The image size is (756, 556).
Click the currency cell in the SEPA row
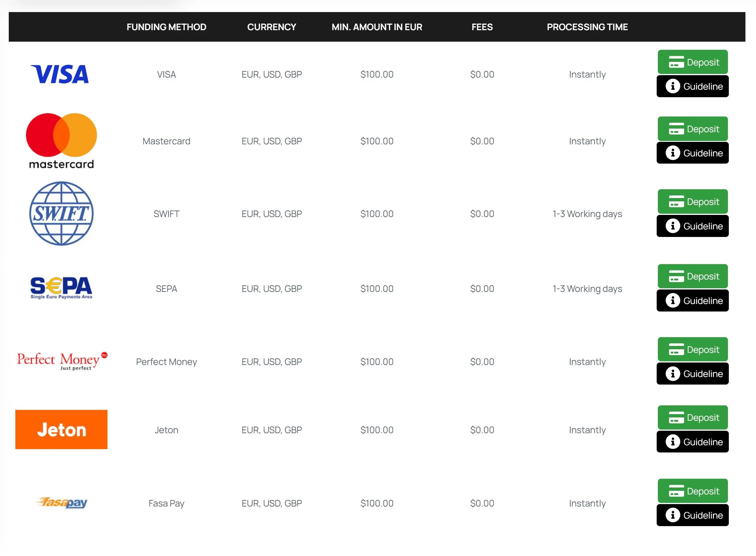272,289
